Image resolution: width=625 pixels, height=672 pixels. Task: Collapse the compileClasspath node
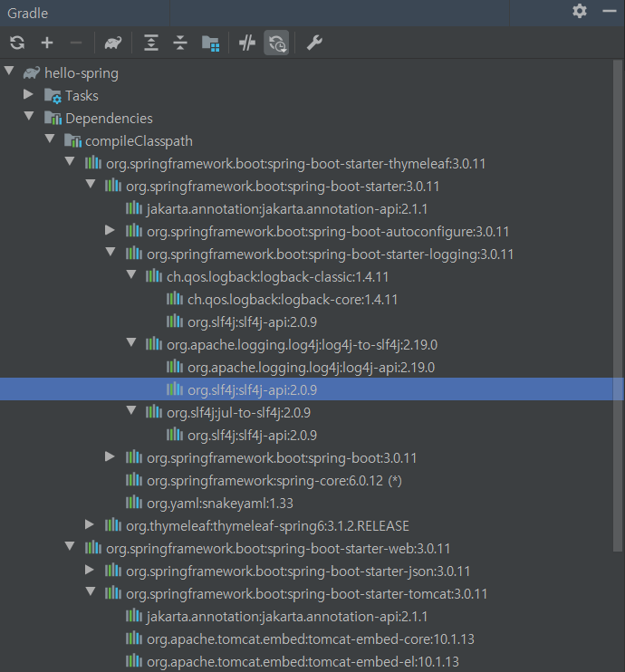50,139
